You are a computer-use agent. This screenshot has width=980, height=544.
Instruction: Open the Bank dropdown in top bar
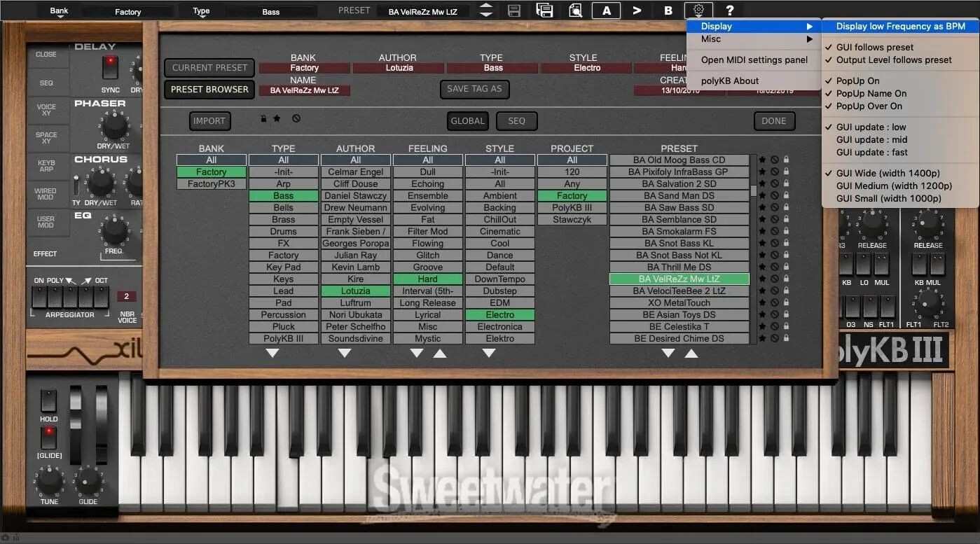[x=60, y=11]
